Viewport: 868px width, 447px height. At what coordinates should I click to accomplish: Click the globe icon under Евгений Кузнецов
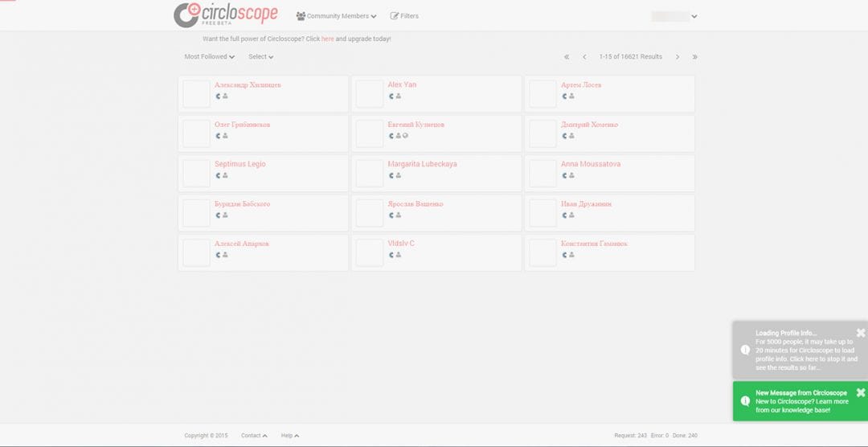(405, 136)
